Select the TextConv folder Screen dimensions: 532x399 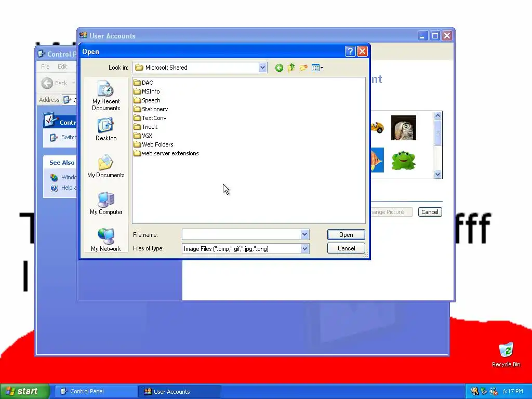(x=150, y=118)
